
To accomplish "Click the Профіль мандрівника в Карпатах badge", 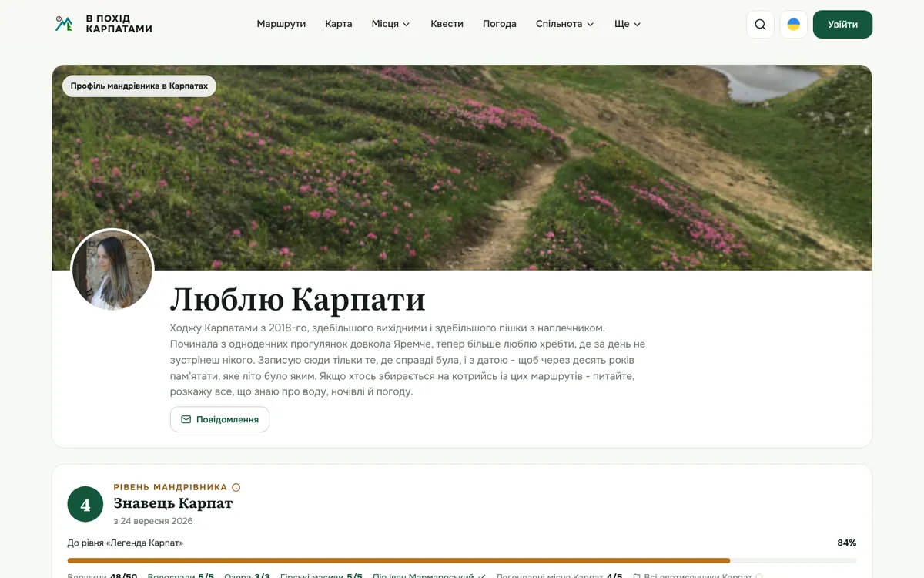I will [139, 86].
